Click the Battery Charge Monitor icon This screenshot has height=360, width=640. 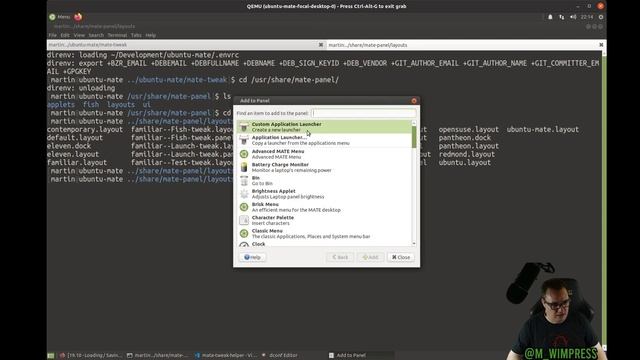point(244,167)
